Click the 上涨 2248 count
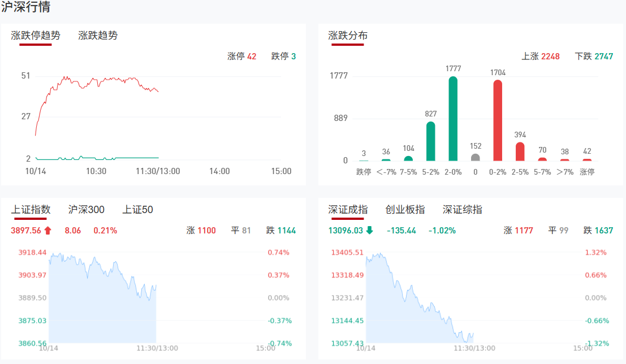Viewport: 626px width, 364px height. point(541,57)
